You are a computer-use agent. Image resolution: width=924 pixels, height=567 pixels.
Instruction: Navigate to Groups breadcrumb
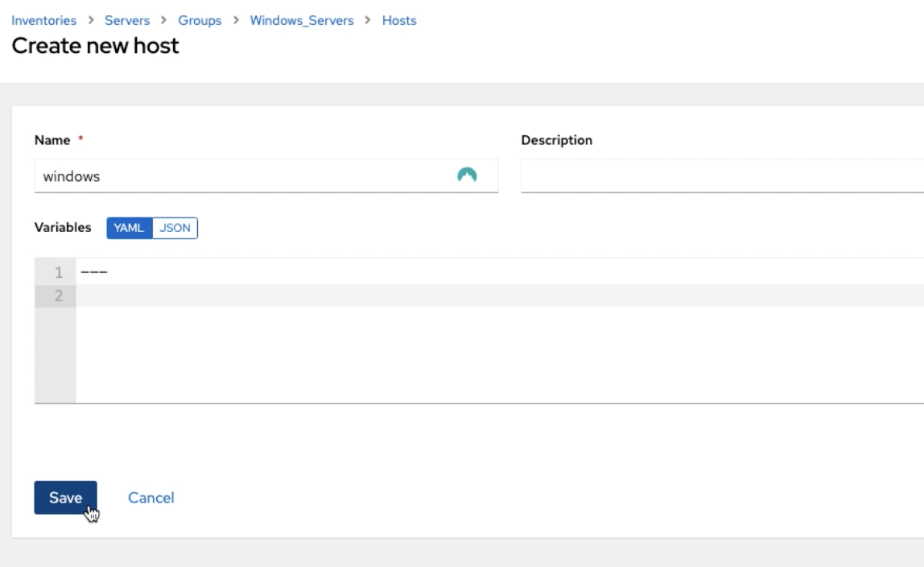[200, 20]
